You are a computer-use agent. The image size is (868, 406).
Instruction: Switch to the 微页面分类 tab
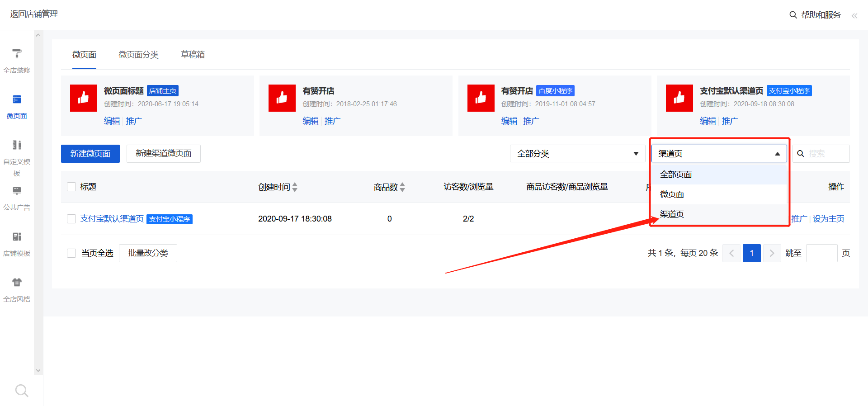coord(138,55)
